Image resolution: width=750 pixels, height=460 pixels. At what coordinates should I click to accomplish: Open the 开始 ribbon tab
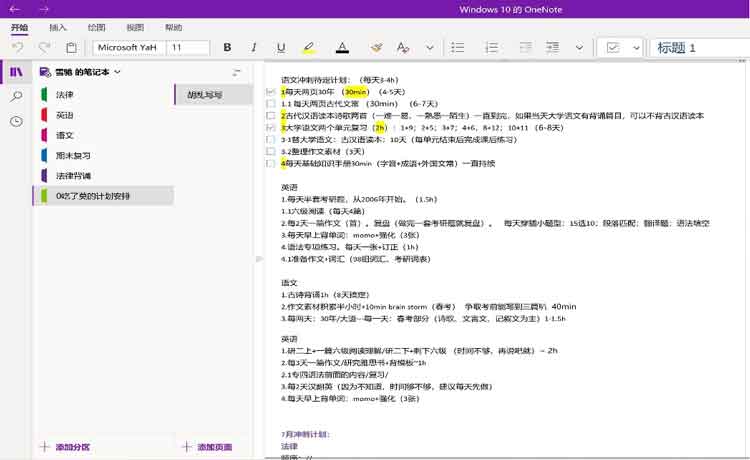click(20, 27)
